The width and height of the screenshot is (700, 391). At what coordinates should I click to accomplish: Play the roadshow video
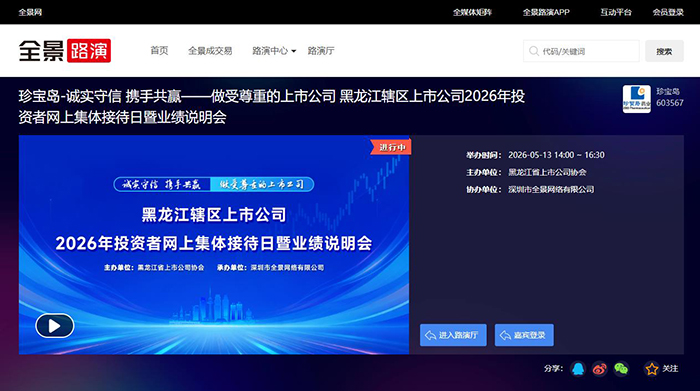54,326
